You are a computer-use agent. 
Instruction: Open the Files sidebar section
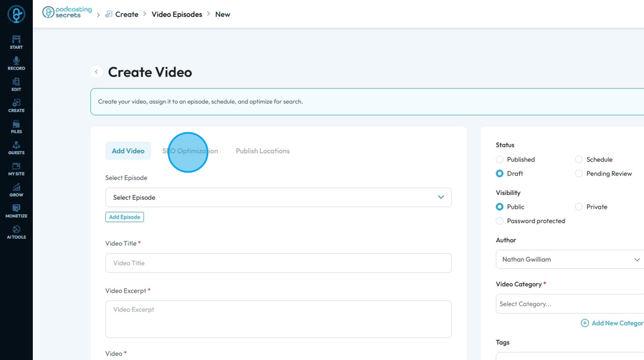(17, 127)
